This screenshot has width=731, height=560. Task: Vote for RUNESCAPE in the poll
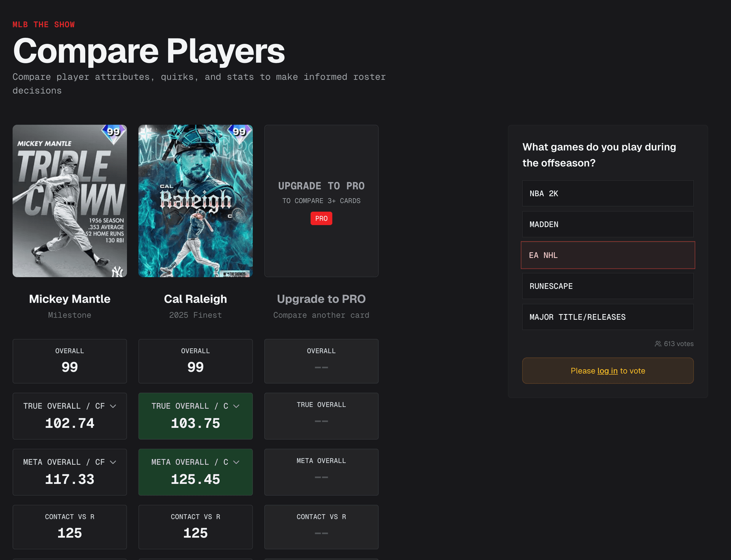pos(608,286)
